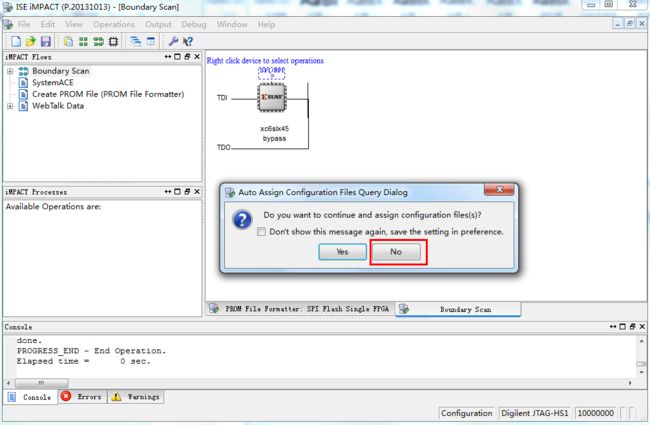Open the View menu
Viewport: 650px width, 425px height.
pyautogui.click(x=74, y=24)
